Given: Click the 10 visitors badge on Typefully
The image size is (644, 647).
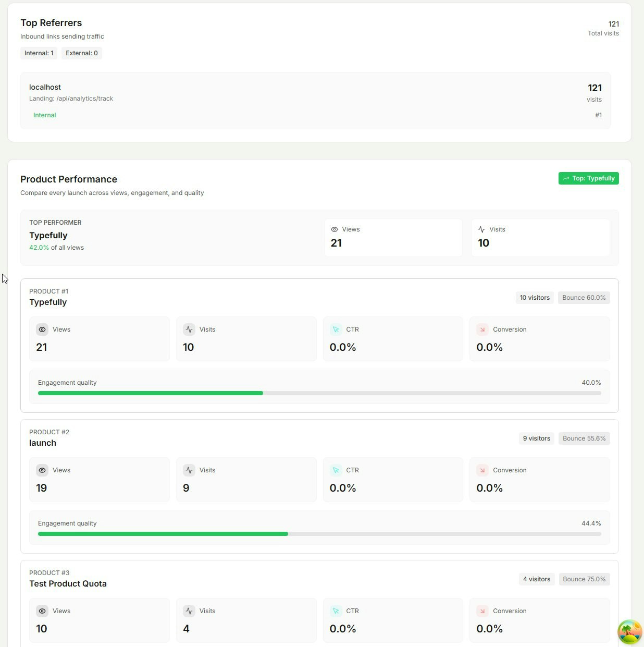Looking at the screenshot, I should pyautogui.click(x=535, y=297).
